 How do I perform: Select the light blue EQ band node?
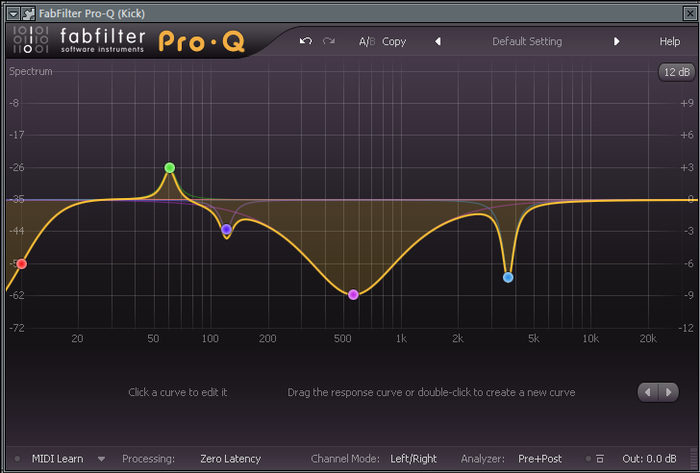[x=508, y=278]
